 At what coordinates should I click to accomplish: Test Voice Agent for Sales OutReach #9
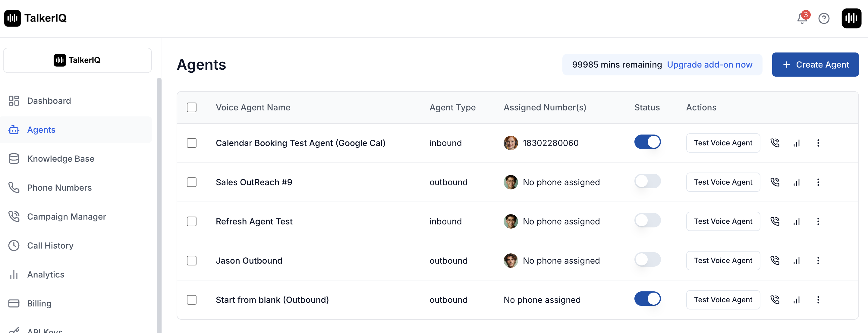[723, 182]
